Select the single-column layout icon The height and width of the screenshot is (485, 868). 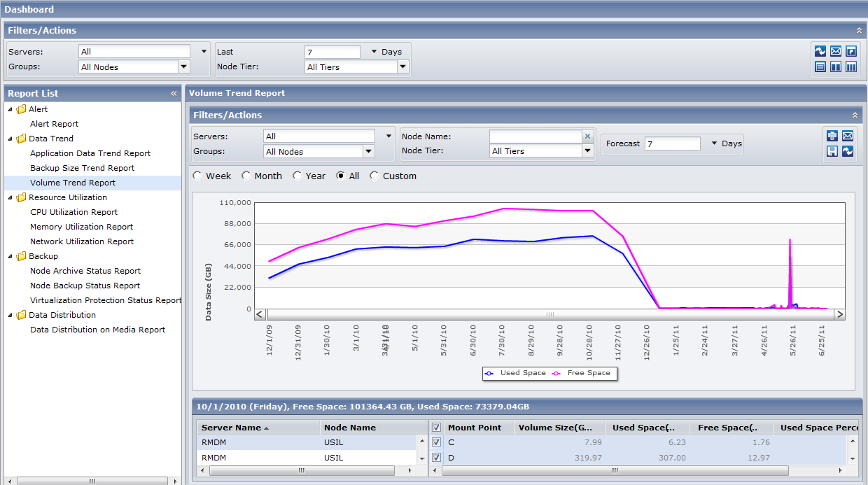[x=820, y=67]
